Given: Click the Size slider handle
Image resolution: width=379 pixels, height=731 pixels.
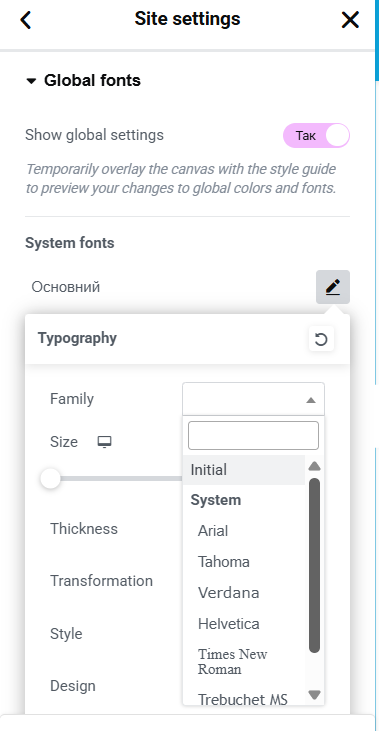Looking at the screenshot, I should (x=50, y=479).
